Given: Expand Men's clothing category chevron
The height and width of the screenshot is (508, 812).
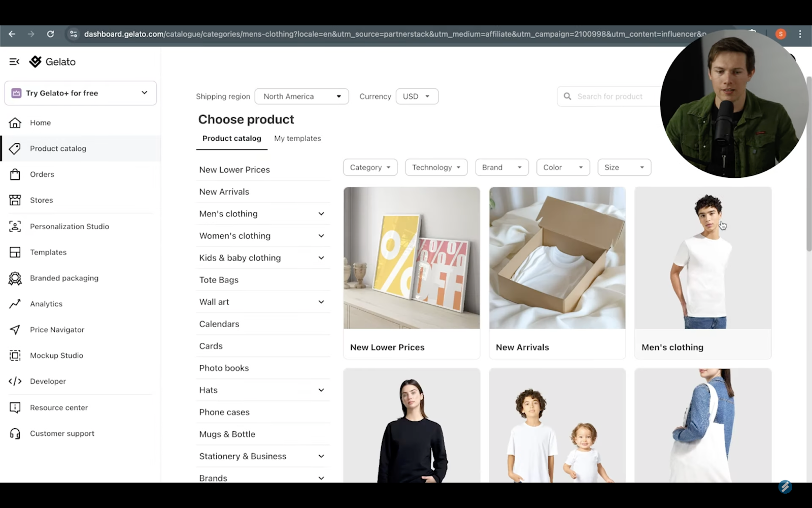Looking at the screenshot, I should coord(321,214).
